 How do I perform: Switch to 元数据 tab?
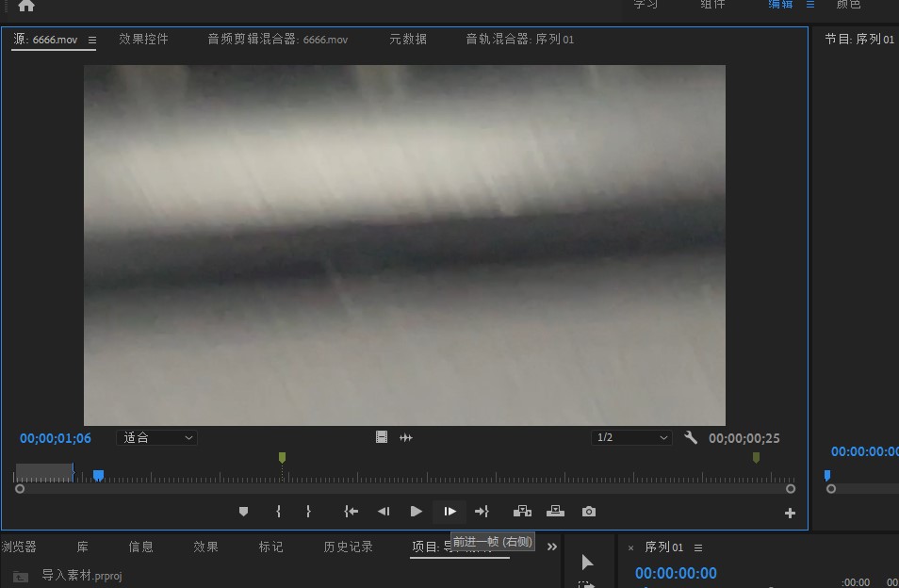point(408,39)
